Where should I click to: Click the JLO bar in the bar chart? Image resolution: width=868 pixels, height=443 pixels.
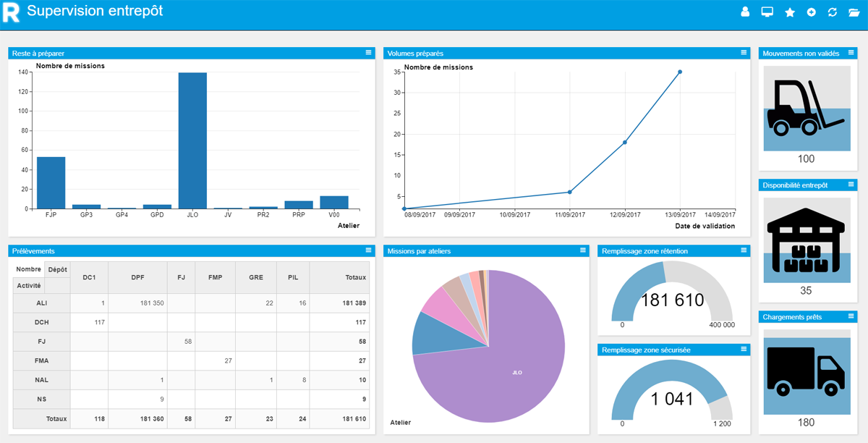tap(192, 140)
